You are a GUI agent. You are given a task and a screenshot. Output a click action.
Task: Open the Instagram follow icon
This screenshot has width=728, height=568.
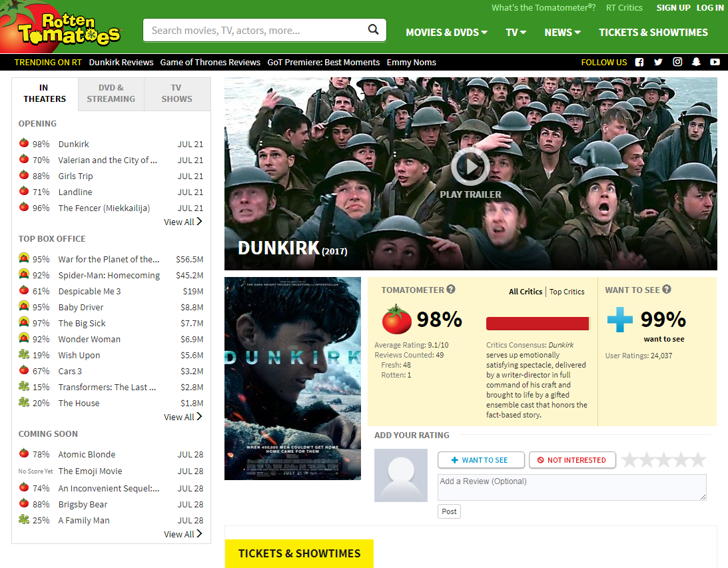click(x=677, y=62)
